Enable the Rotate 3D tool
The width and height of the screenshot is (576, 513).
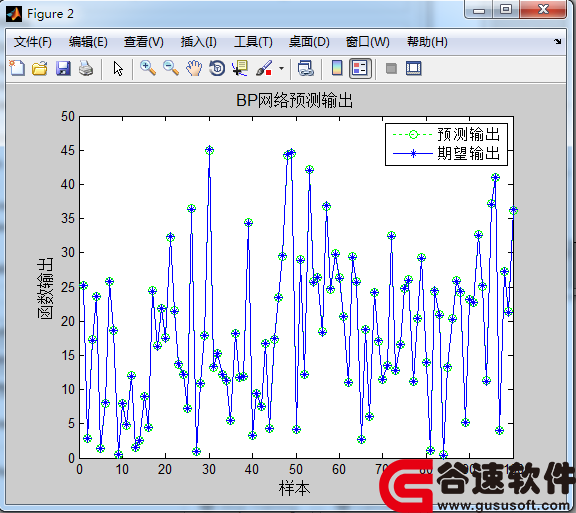pos(217,68)
